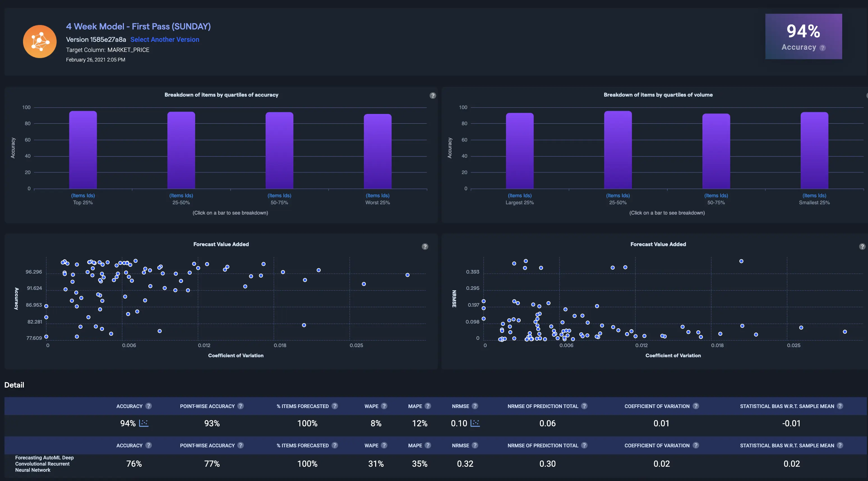This screenshot has width=868, height=481.
Task: Click the 76% accuracy value
Action: [134, 464]
